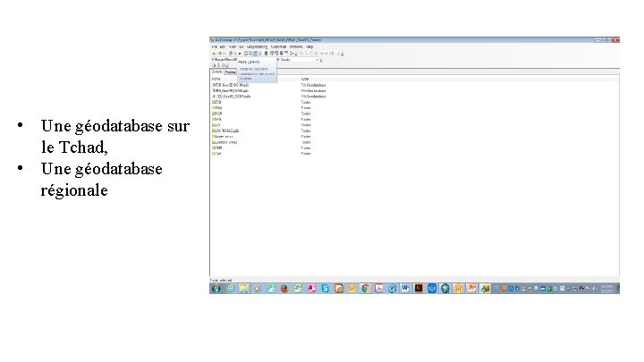Open the Firefox icon in the taskbar
This screenshot has height=362, width=644.
[284, 289]
